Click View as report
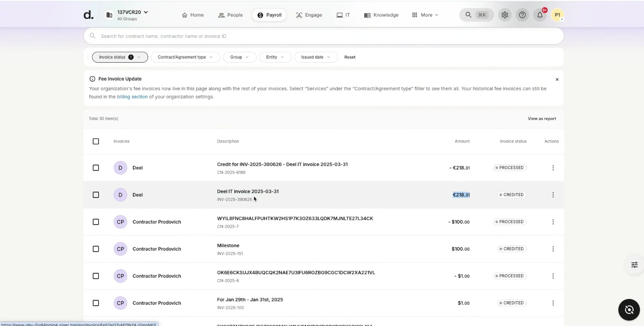This screenshot has width=644, height=326. pyautogui.click(x=542, y=119)
